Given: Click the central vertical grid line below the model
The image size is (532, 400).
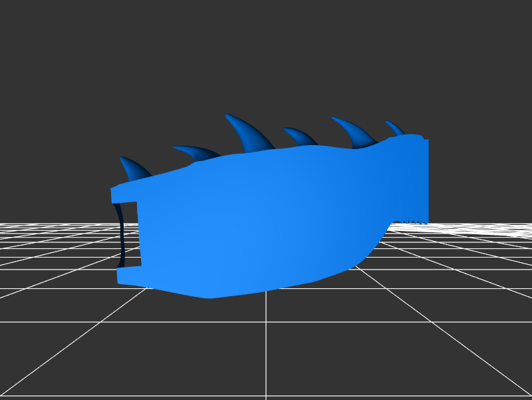Looking at the screenshot, I should point(266,346).
